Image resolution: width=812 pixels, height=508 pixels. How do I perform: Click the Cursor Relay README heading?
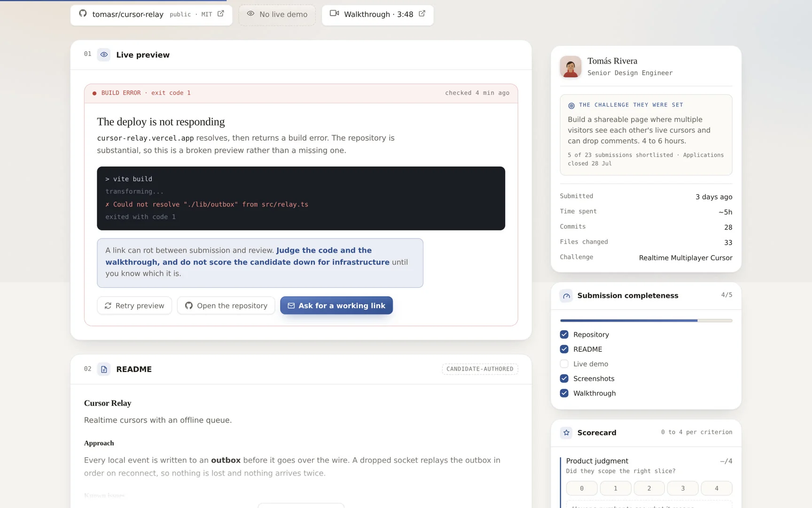click(x=108, y=403)
